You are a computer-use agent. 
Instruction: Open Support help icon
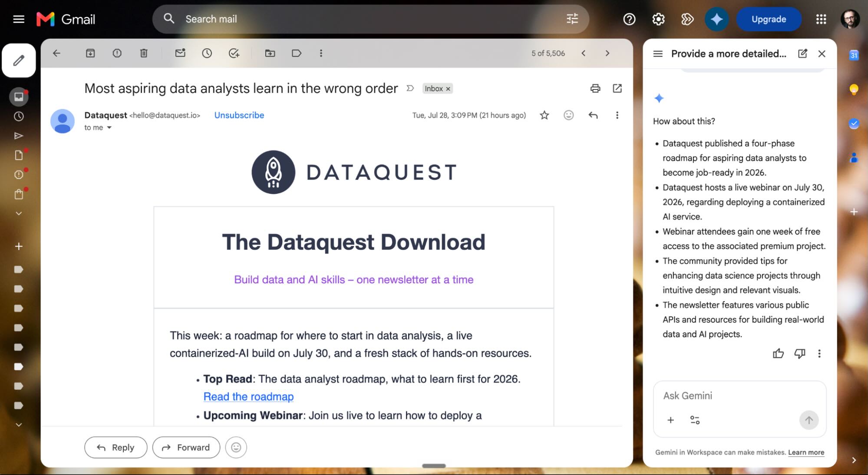[629, 19]
